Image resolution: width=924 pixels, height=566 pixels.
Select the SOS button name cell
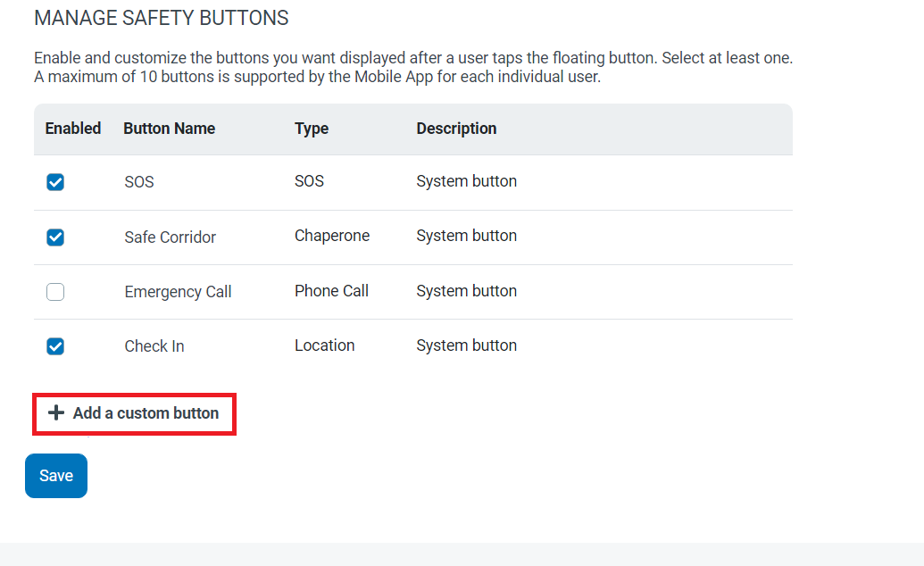tap(139, 182)
